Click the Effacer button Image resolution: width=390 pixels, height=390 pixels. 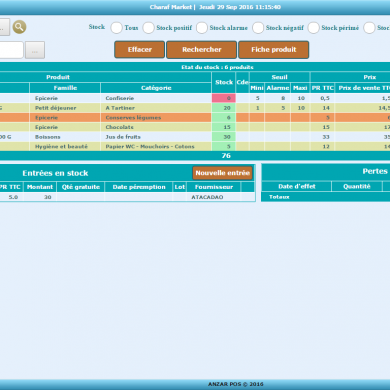[x=140, y=50]
